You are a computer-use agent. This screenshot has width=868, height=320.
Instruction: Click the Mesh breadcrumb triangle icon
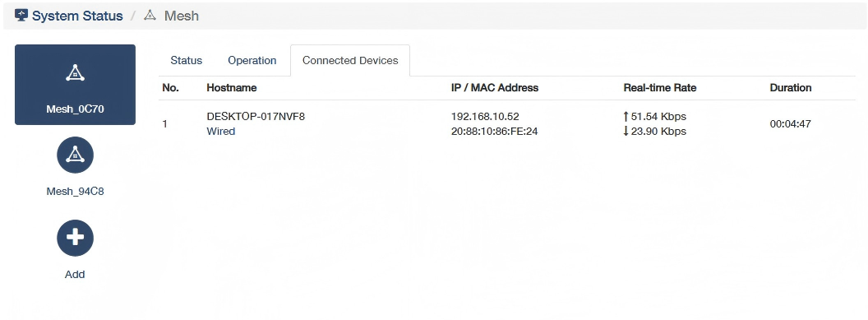[150, 16]
